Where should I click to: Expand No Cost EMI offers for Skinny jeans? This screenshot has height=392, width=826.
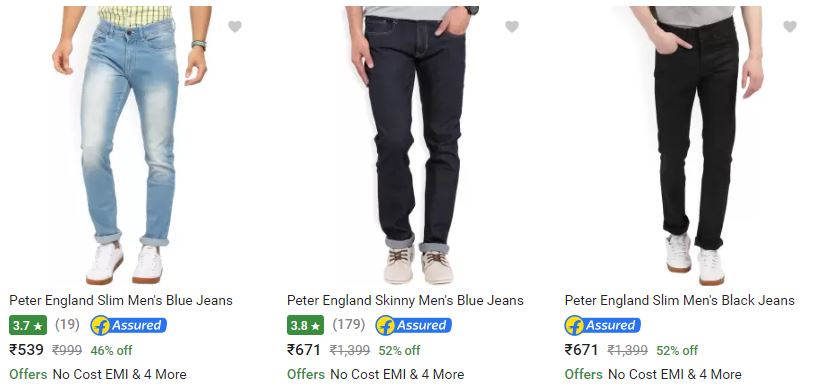376,375
